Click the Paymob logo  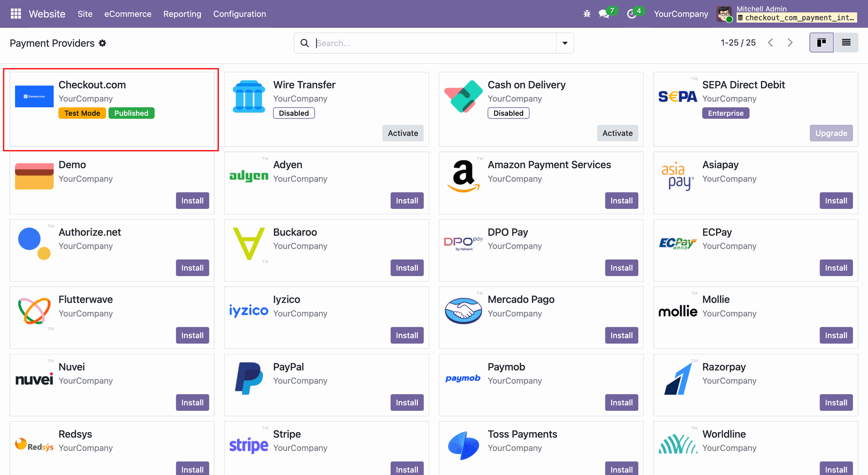coord(463,378)
